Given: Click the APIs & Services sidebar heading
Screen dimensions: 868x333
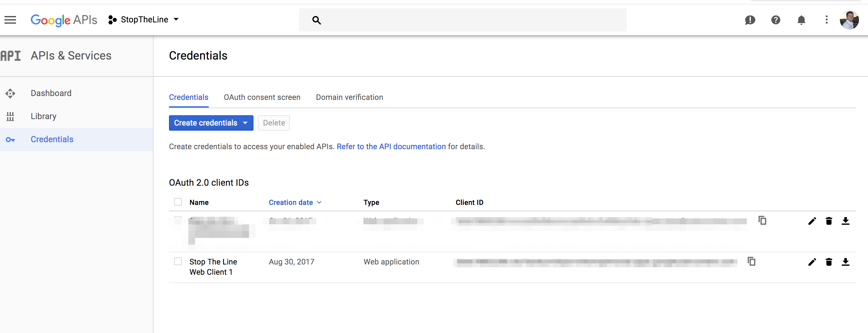Looking at the screenshot, I should [x=71, y=56].
